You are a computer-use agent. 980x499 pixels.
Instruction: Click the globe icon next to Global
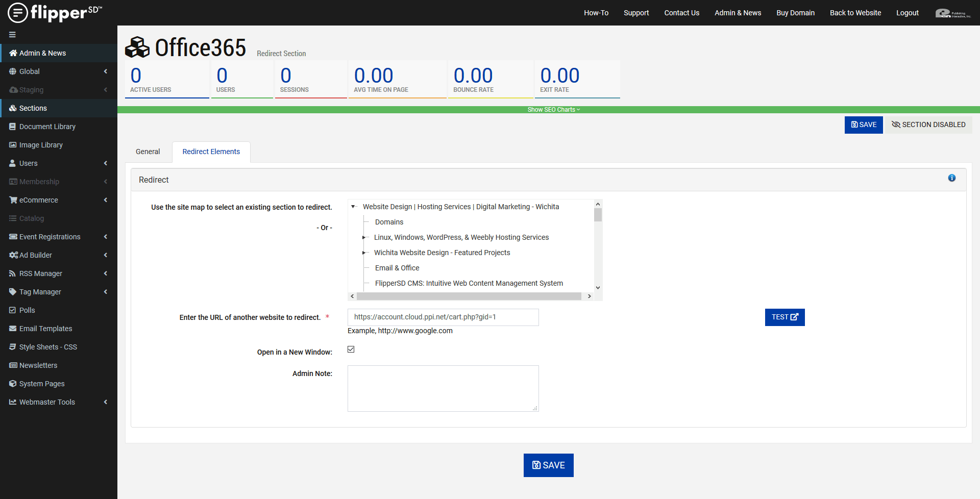point(13,71)
